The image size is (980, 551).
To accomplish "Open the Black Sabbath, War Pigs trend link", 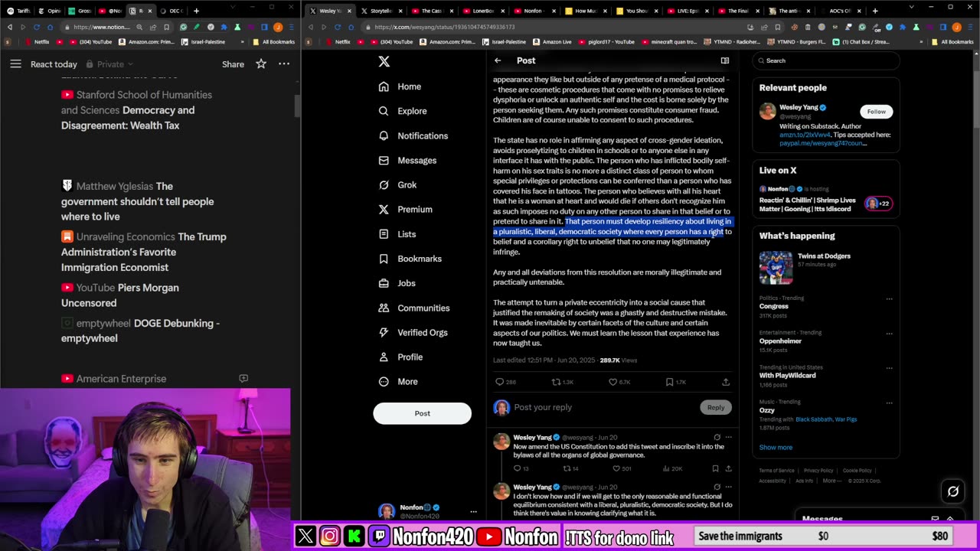I will (x=826, y=419).
